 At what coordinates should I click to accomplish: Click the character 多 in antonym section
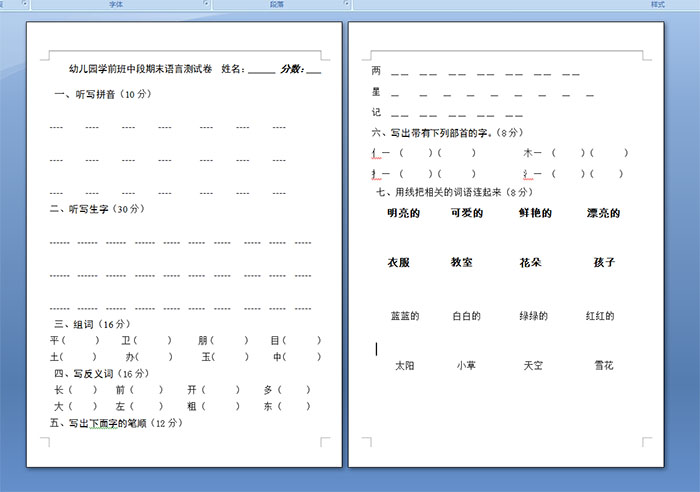point(268,390)
